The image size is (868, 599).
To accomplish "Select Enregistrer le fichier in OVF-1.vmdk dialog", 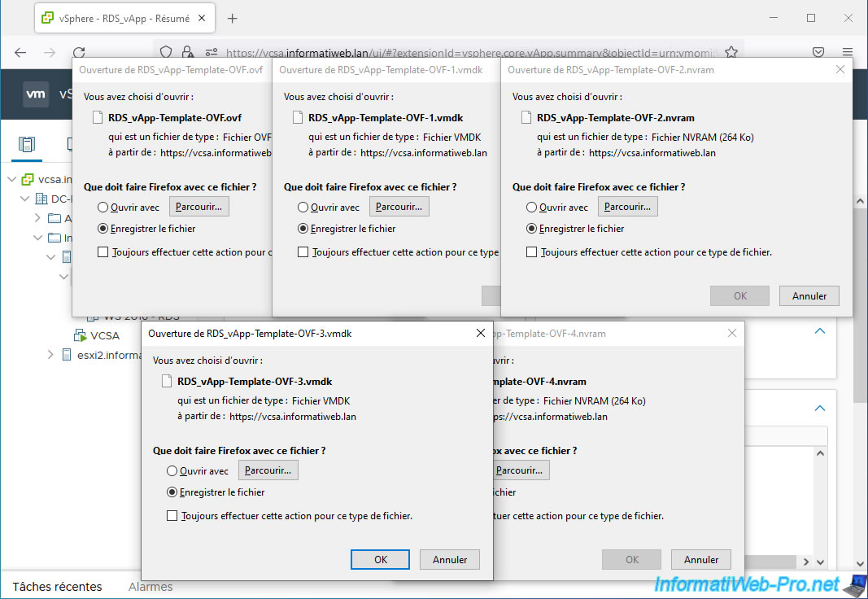I will [303, 228].
